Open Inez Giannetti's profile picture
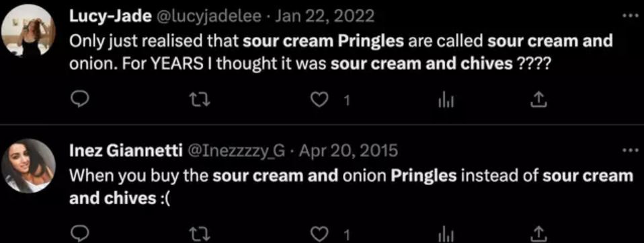The height and width of the screenshot is (243, 644). 29,166
